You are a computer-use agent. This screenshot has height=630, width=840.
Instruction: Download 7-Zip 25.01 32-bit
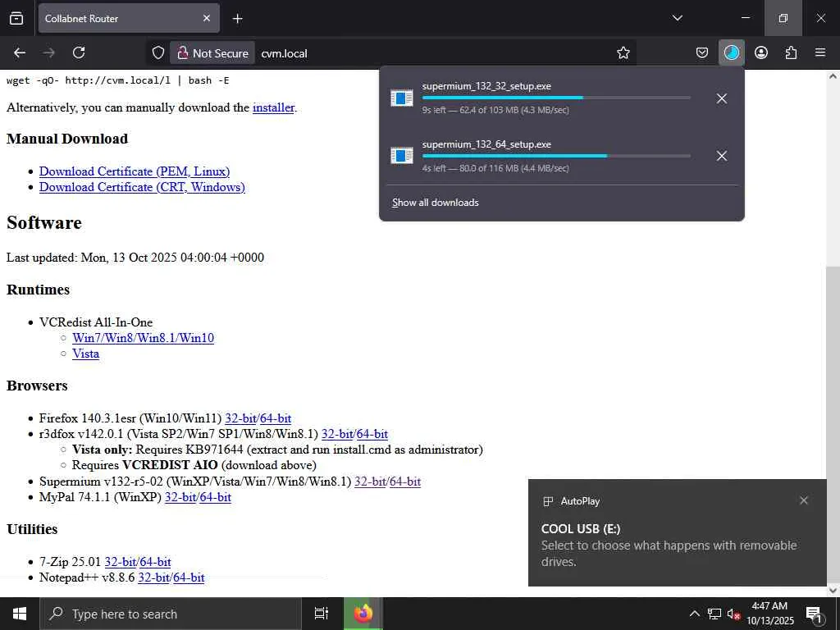point(121,562)
